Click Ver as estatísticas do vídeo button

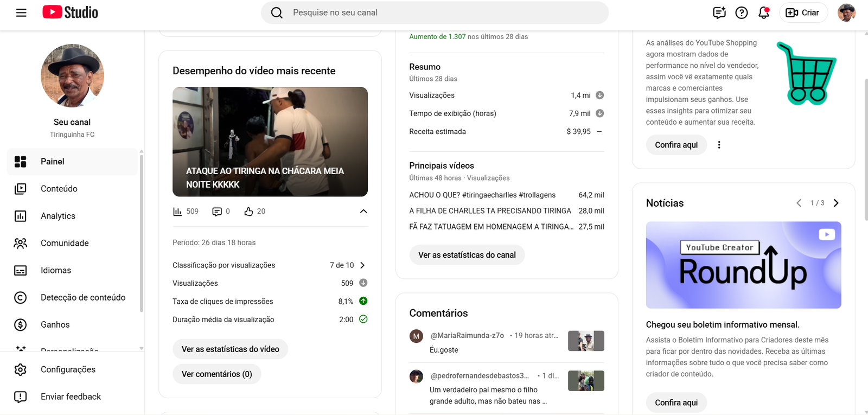click(x=230, y=349)
